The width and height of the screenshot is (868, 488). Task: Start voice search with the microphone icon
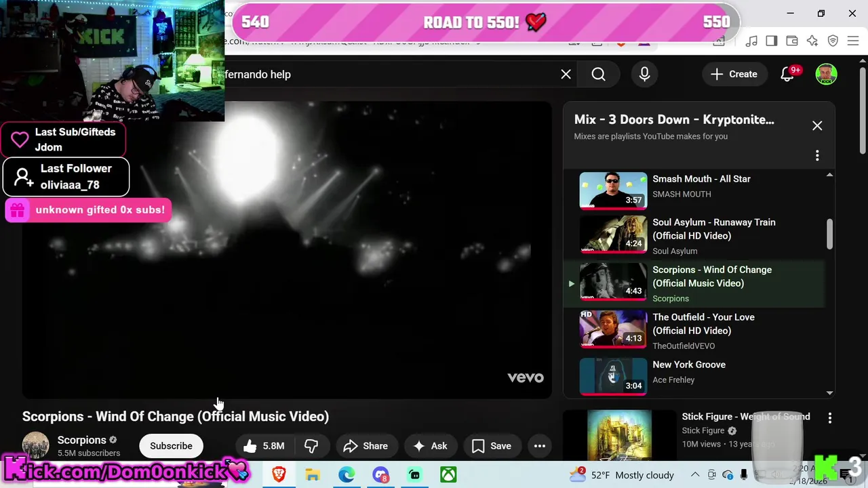644,75
